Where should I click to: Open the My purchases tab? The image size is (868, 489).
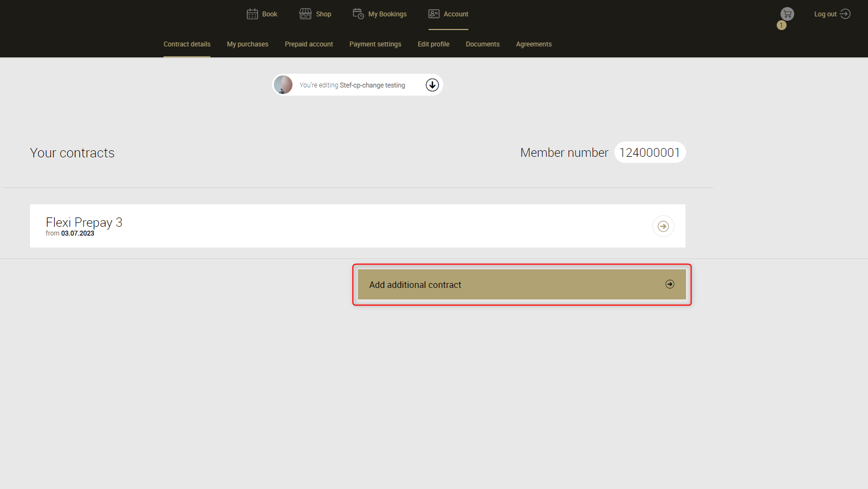(248, 44)
